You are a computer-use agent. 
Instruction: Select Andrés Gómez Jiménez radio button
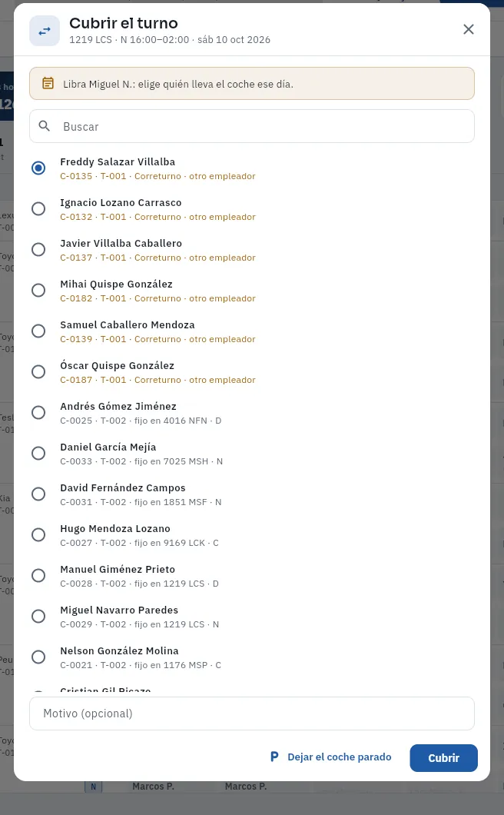point(38,413)
